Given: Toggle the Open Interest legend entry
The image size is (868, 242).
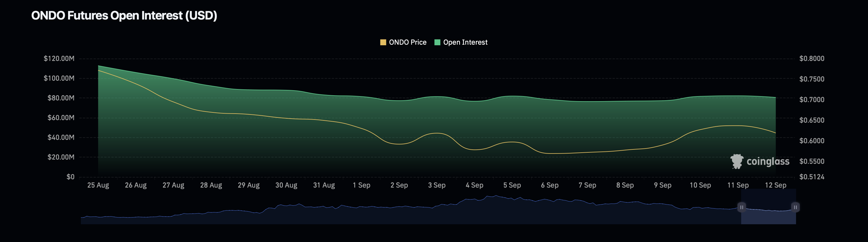Looking at the screenshot, I should click(x=461, y=42).
